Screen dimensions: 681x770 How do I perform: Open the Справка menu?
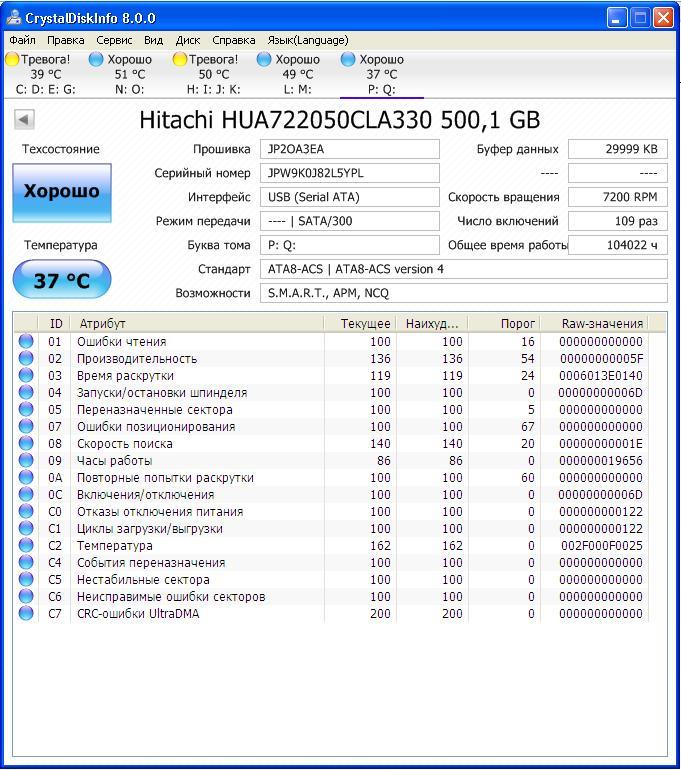234,40
